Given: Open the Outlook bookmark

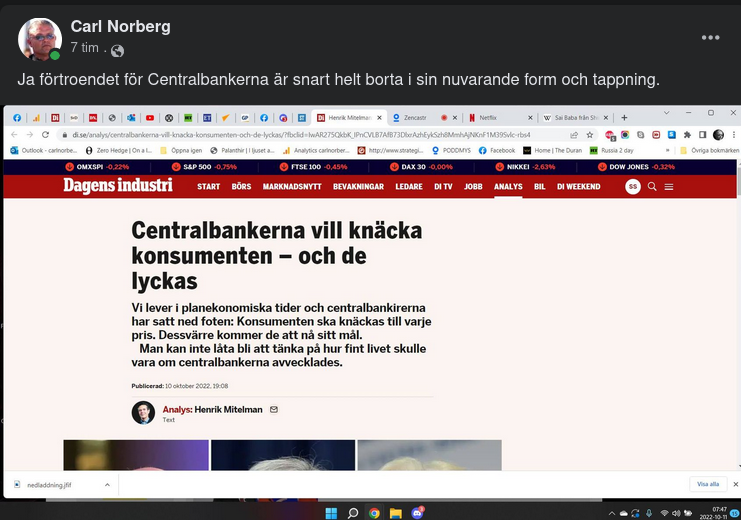Looking at the screenshot, I should pyautogui.click(x=43, y=150).
